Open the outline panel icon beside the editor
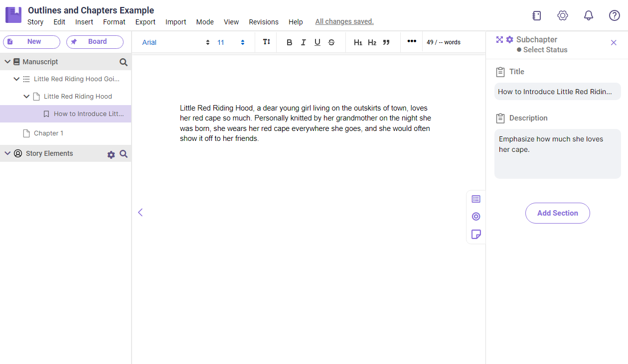Image resolution: width=628 pixels, height=364 pixels. click(x=476, y=199)
